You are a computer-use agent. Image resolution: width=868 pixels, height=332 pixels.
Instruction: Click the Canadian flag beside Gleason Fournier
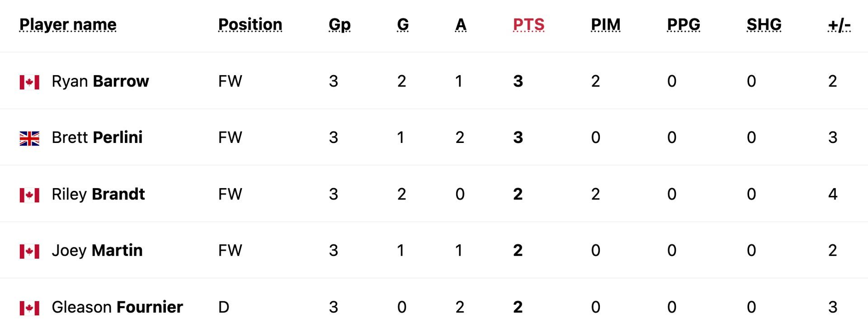point(29,308)
